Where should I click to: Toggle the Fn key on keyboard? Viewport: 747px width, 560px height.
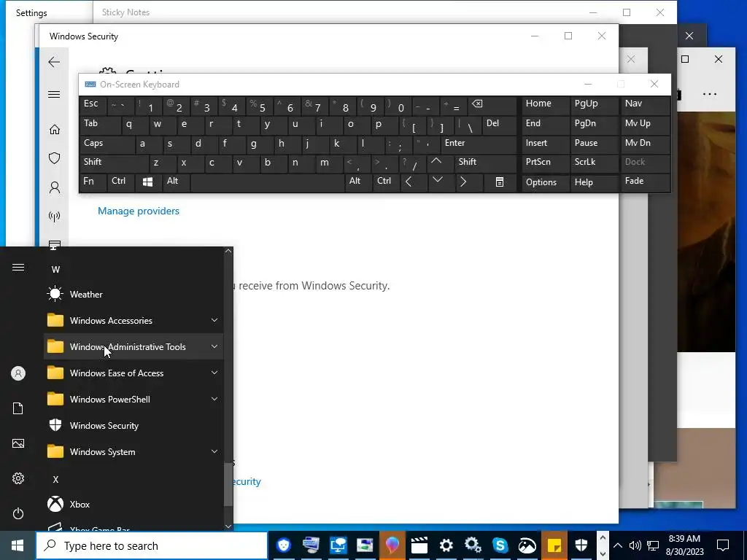pyautogui.click(x=93, y=182)
